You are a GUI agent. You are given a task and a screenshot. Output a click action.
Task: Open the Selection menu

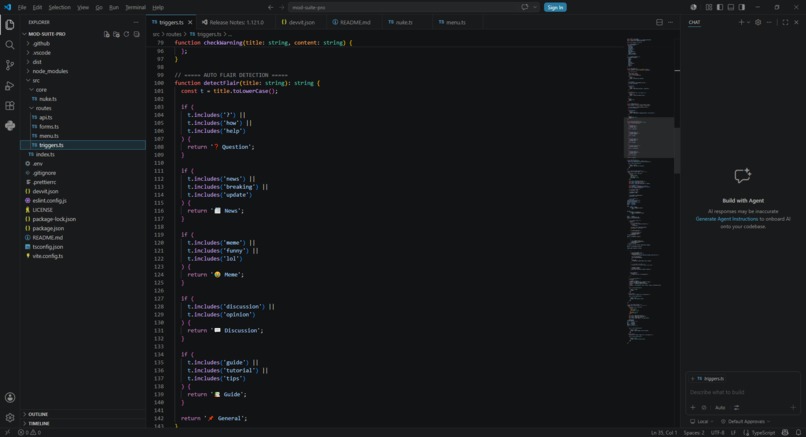click(60, 7)
